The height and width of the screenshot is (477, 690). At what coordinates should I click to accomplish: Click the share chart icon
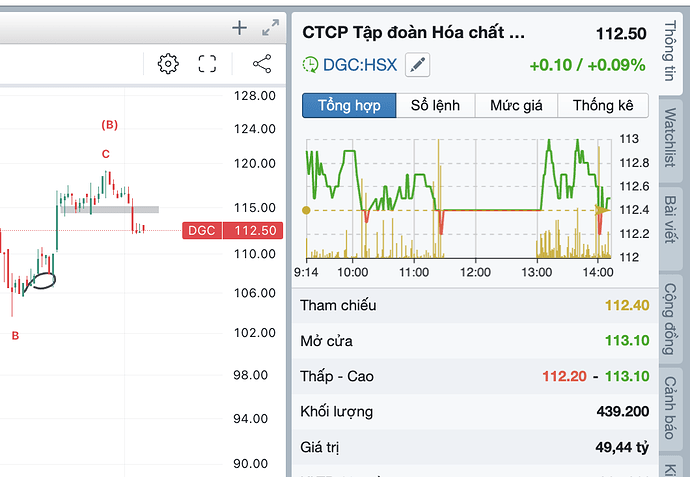(262, 65)
